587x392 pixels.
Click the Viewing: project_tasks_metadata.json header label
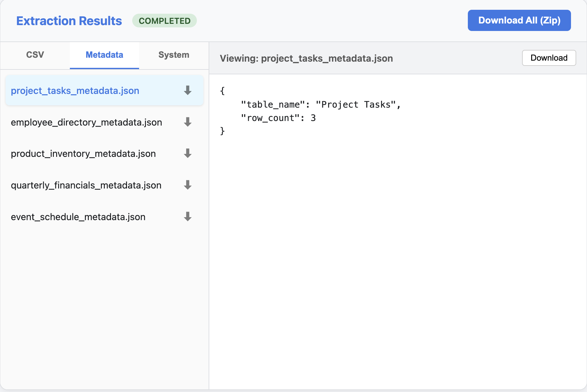pyautogui.click(x=306, y=58)
